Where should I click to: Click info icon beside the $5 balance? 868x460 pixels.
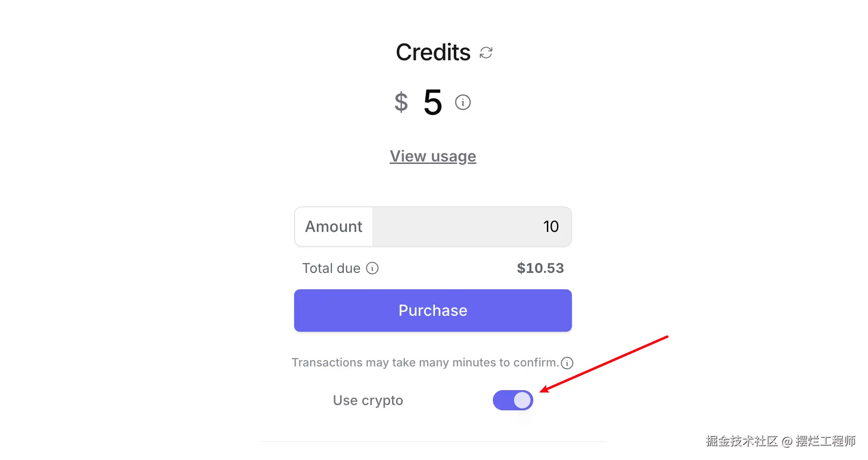(x=462, y=102)
